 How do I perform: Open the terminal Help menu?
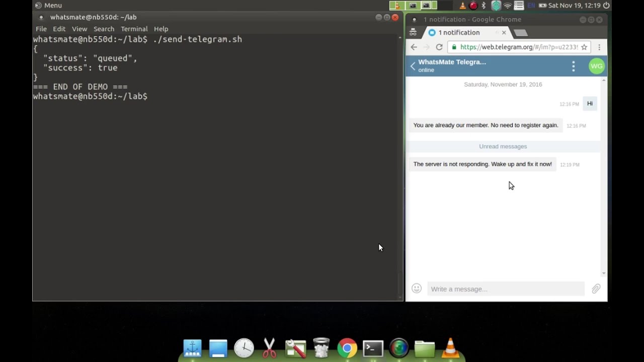(161, 29)
